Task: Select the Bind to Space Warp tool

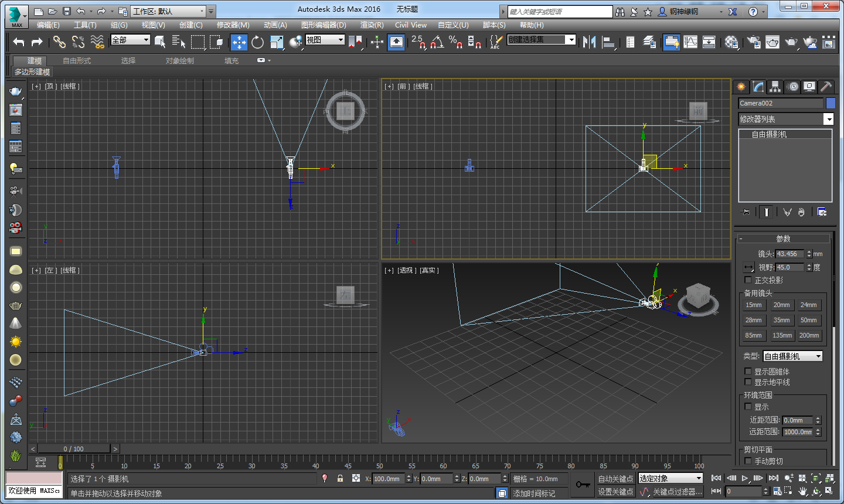Action: (97, 42)
